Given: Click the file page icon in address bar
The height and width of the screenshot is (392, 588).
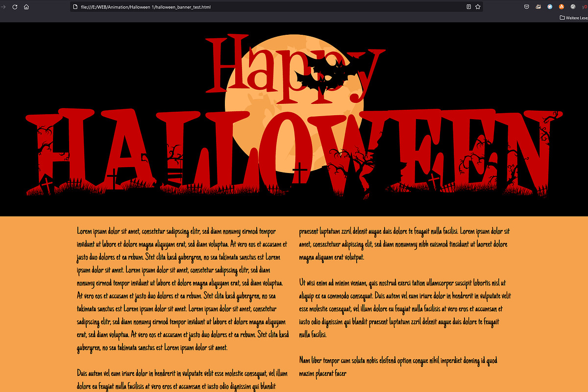Looking at the screenshot, I should click(75, 7).
